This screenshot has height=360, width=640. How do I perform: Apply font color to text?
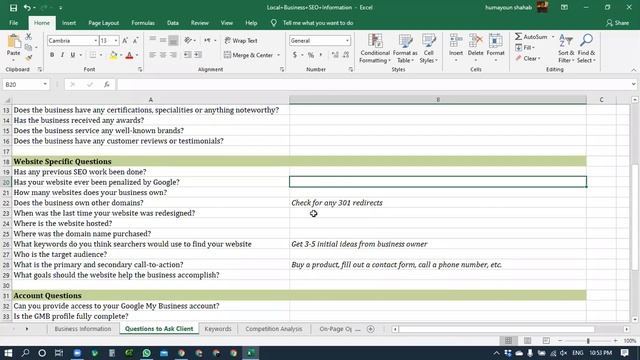tap(129, 55)
